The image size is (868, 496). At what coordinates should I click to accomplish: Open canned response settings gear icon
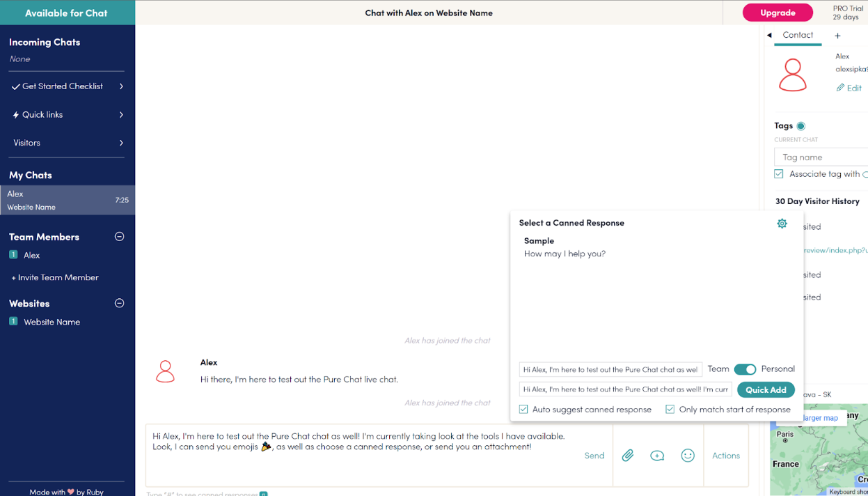click(782, 224)
